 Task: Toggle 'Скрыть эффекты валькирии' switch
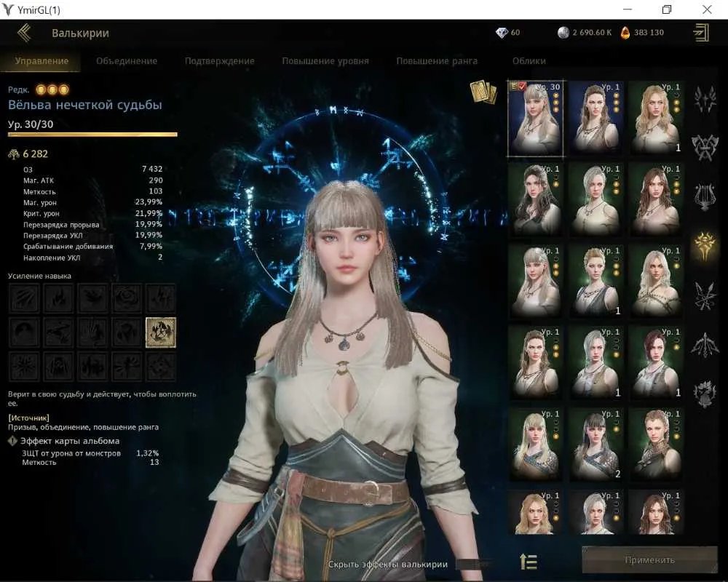click(474, 565)
